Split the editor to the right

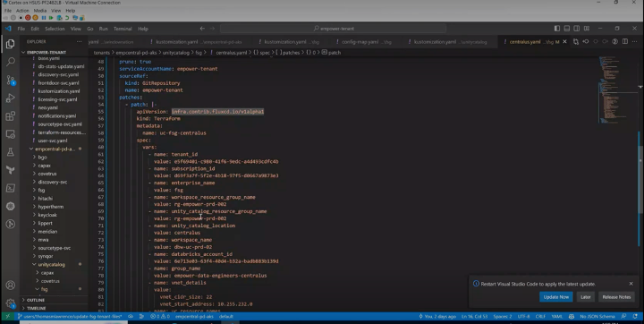click(625, 41)
